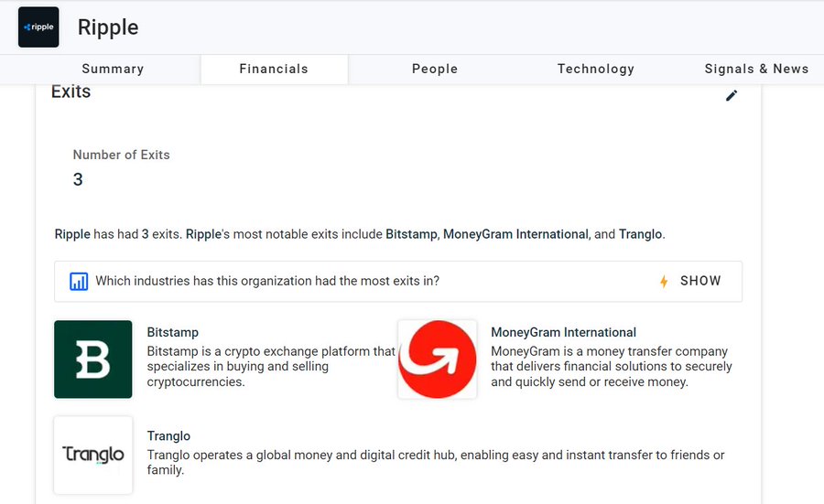The image size is (824, 504).
Task: Click Tranglo link in the exits sentence
Action: pos(641,234)
